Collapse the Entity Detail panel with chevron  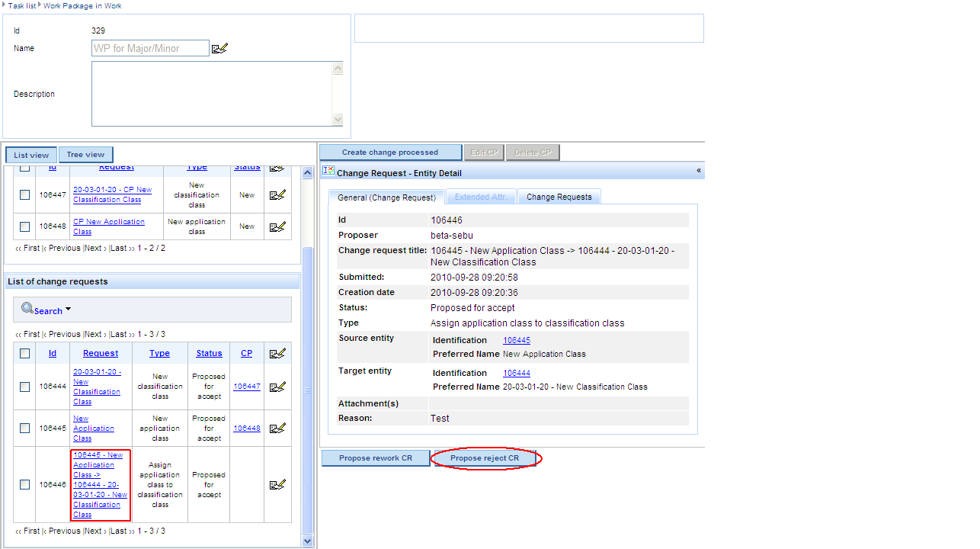tap(698, 171)
